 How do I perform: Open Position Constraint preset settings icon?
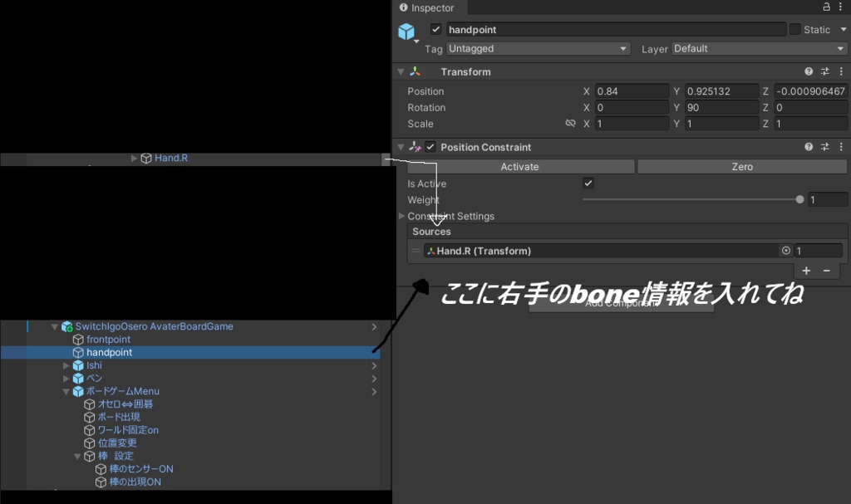825,147
